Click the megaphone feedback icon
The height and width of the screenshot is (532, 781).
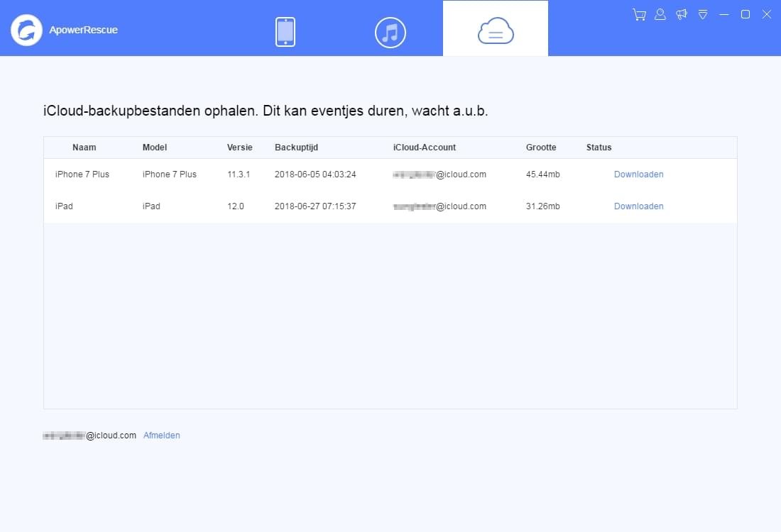coord(681,14)
